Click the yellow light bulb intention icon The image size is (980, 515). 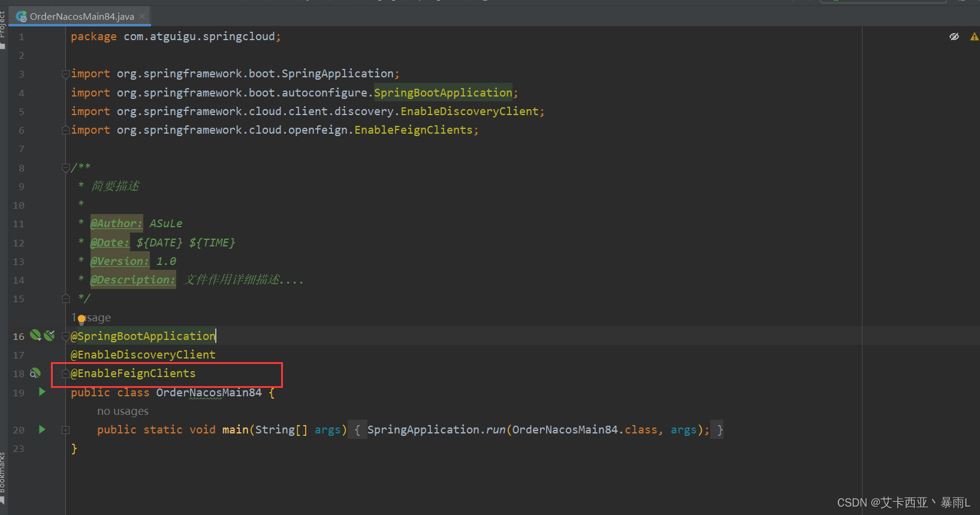82,320
